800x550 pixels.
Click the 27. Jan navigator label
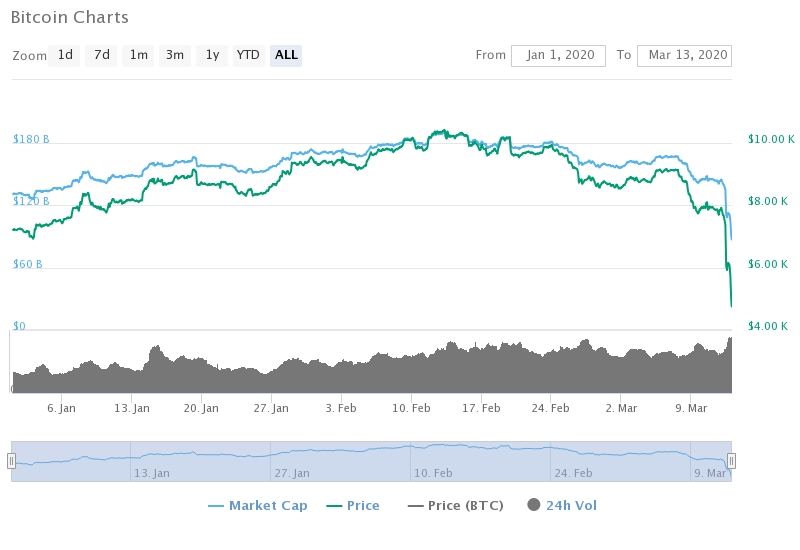coord(290,471)
